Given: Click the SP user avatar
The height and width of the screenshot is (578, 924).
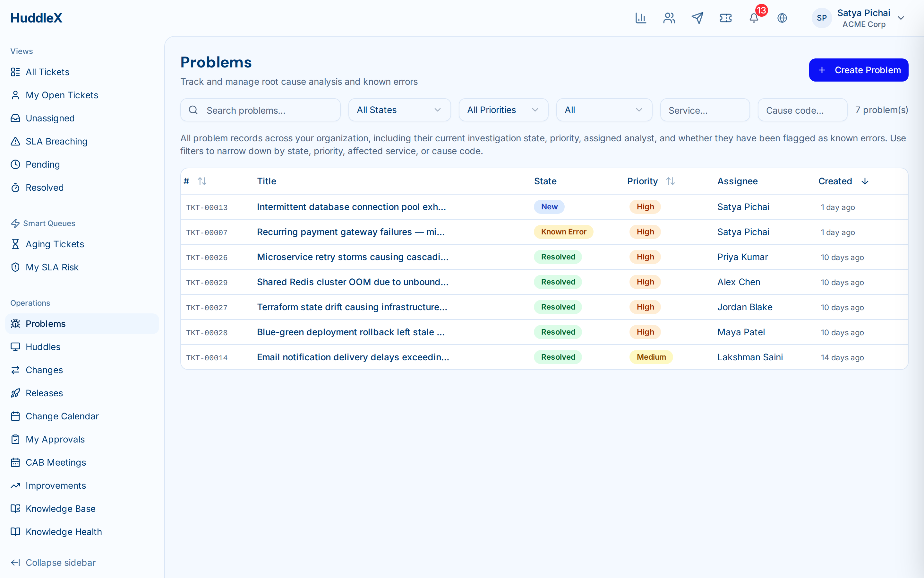Looking at the screenshot, I should pos(822,18).
